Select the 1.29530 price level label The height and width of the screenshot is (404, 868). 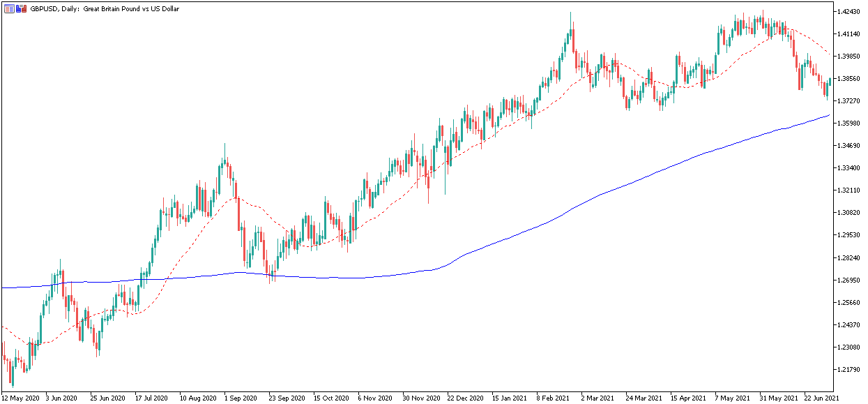coord(848,235)
